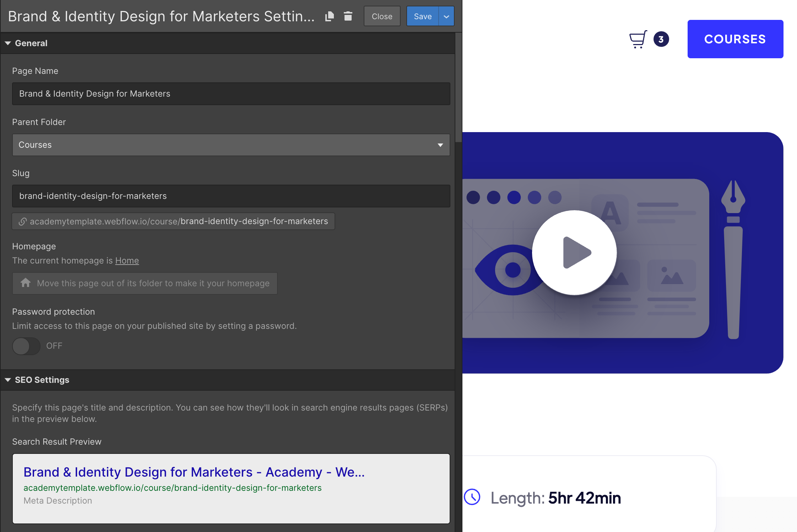Delete the page via the trash icon
Screen dimensions: 797x532
(348, 16)
